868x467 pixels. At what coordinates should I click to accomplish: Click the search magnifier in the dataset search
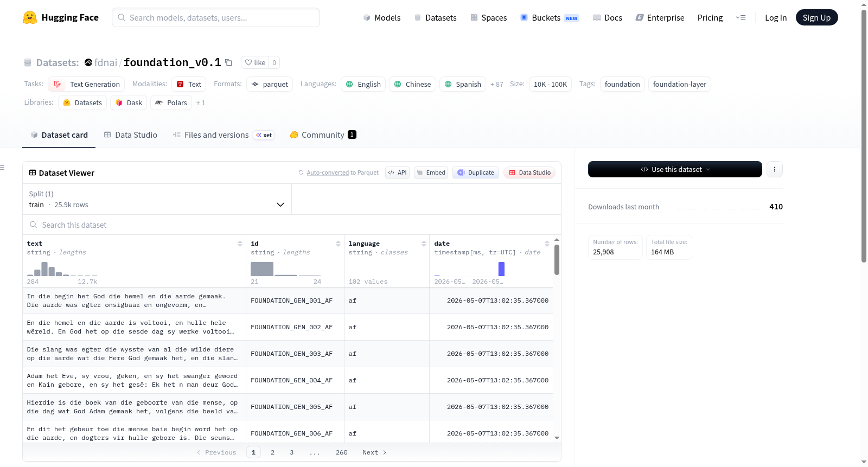[34, 225]
